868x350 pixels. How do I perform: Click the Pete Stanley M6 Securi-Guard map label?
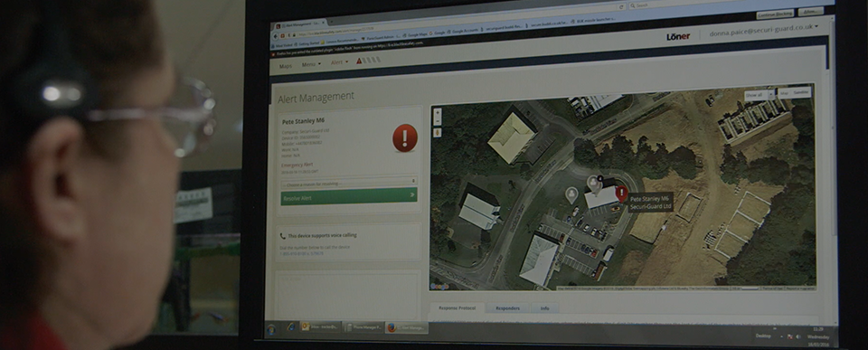point(650,203)
